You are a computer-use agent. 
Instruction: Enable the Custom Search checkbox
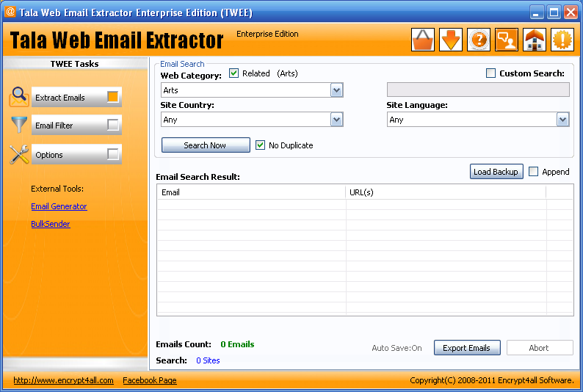pos(490,73)
